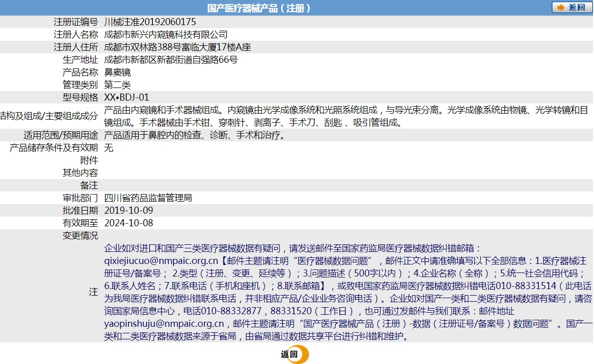Click the 注册人名称 label

[x=76, y=35]
